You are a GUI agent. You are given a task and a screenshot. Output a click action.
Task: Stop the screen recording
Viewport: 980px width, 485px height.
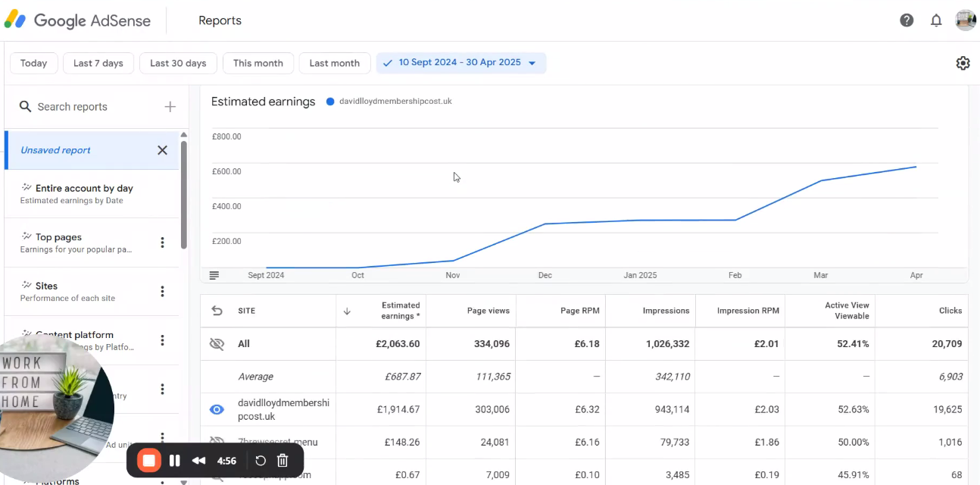click(149, 460)
